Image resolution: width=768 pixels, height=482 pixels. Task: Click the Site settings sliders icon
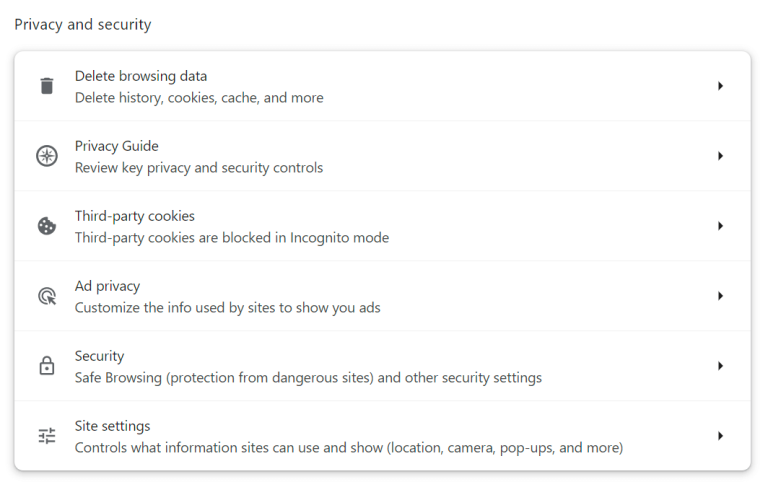click(x=47, y=436)
